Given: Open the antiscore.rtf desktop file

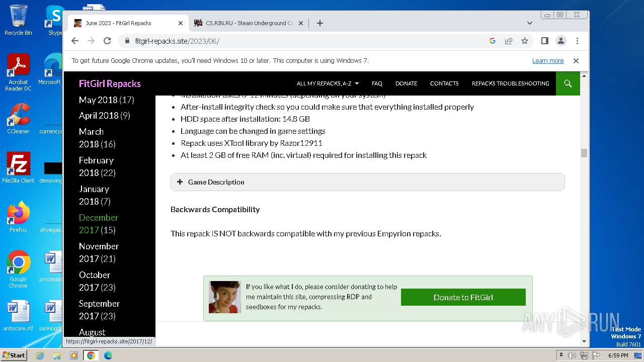Looking at the screenshot, I should click(18, 316).
